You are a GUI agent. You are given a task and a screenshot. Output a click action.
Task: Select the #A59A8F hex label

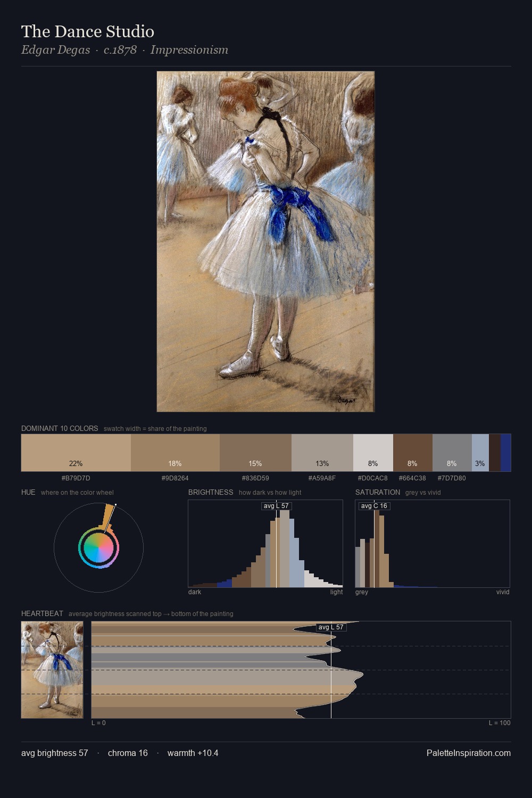point(322,478)
